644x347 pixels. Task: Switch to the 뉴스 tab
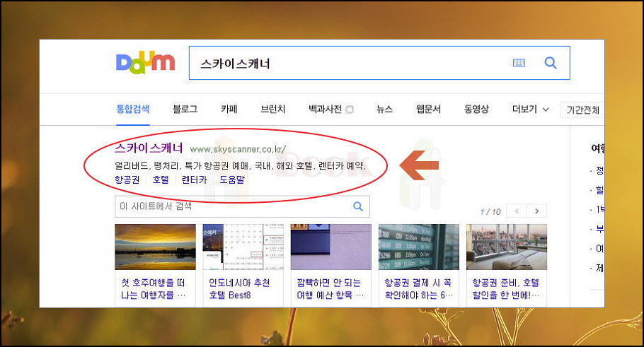click(384, 109)
